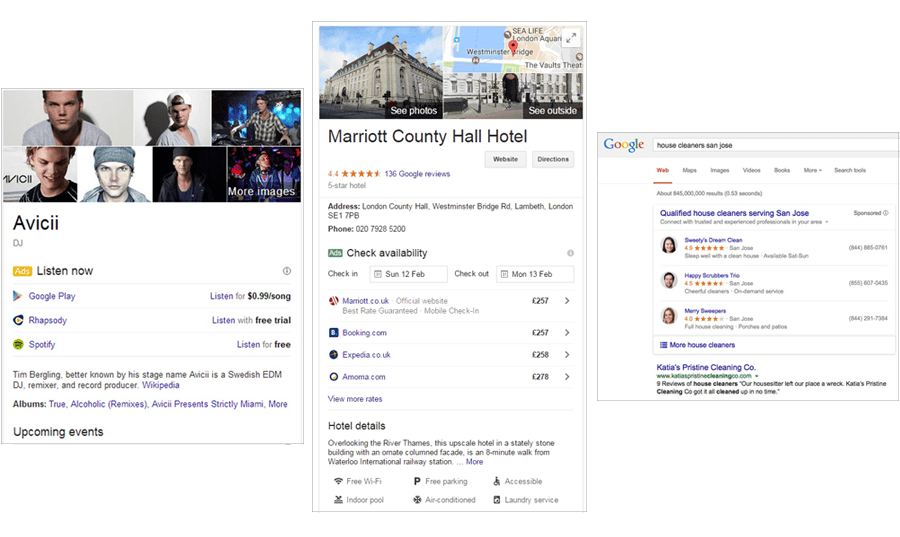Image resolution: width=900 pixels, height=537 pixels.
Task: Switch to the Web search tab
Action: (x=662, y=170)
